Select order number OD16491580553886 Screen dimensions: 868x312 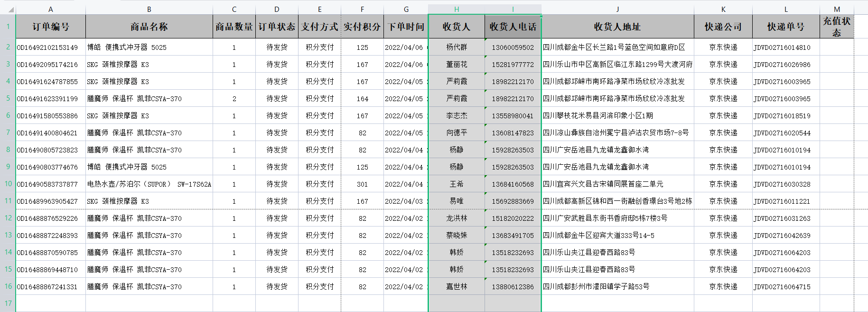(51, 115)
